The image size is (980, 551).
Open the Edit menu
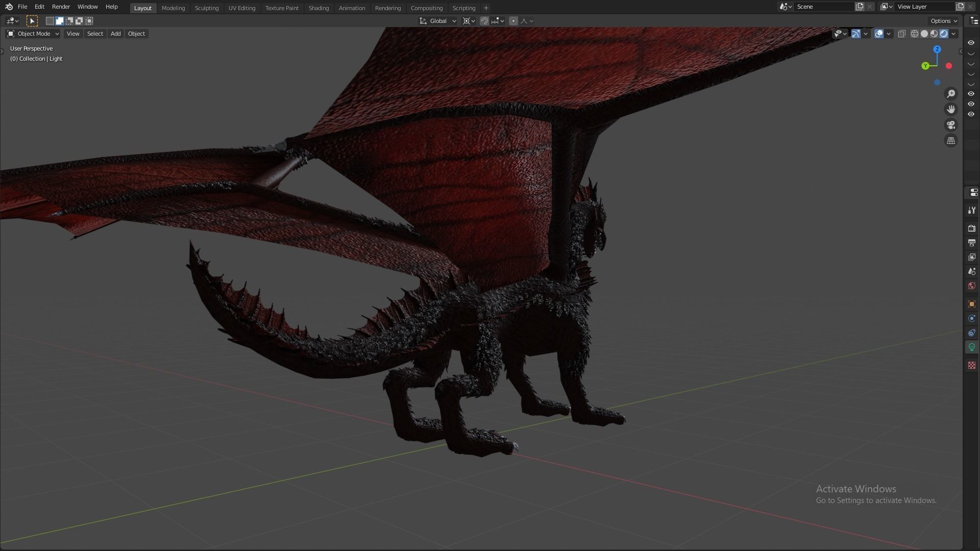(39, 7)
